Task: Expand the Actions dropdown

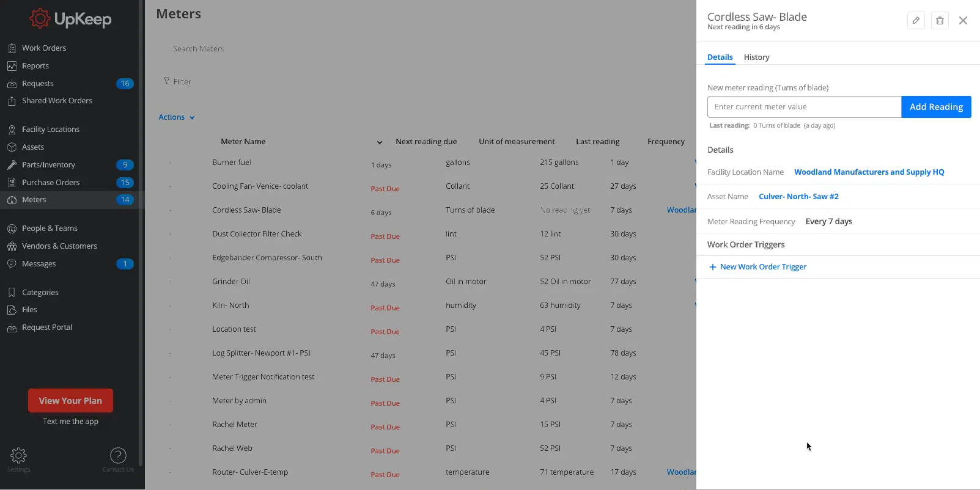Action: pos(177,117)
